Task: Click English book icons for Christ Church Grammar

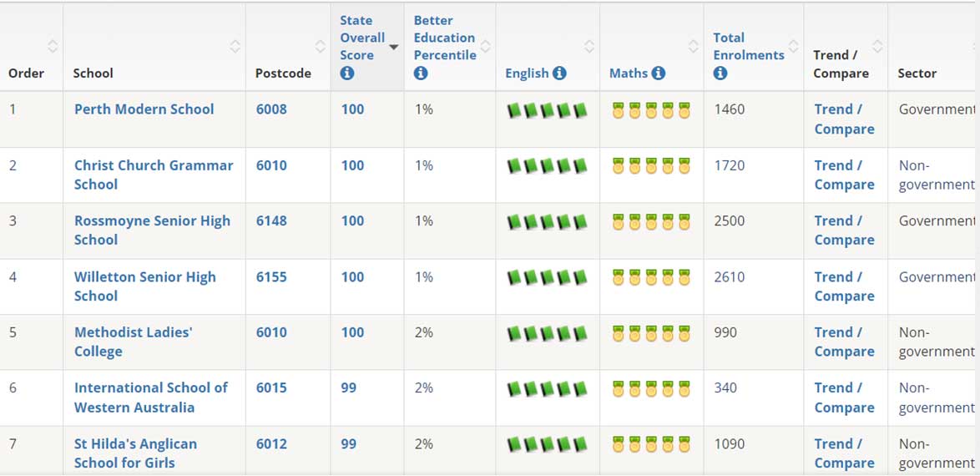Action: [547, 166]
